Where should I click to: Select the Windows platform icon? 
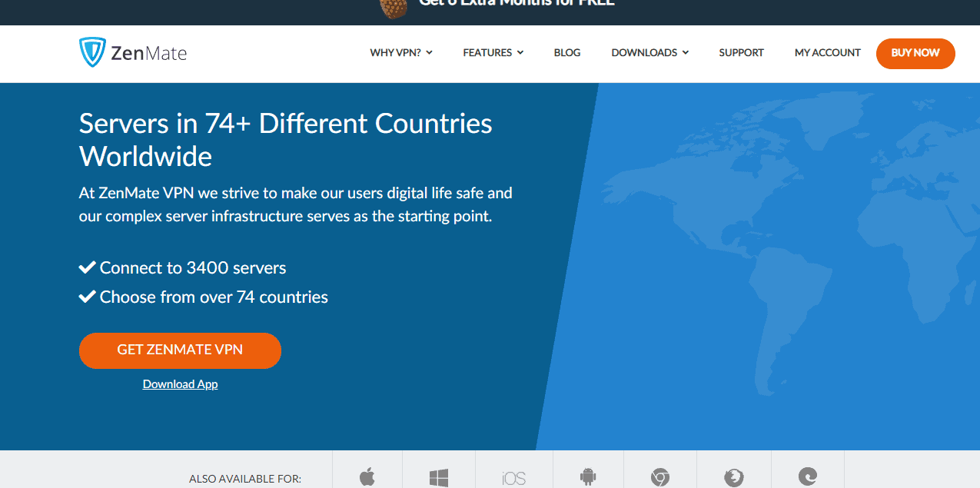438,476
